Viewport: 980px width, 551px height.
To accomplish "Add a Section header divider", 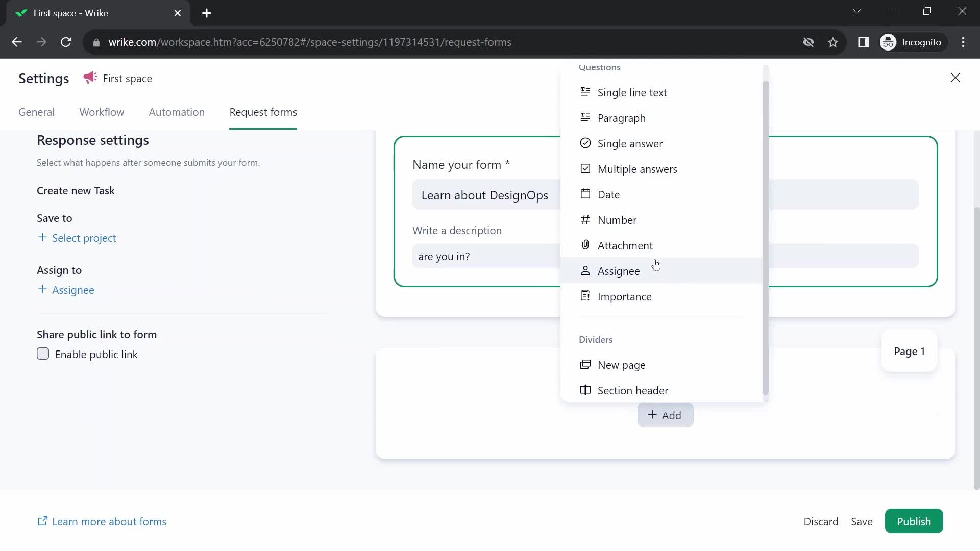I will pyautogui.click(x=661, y=390).
